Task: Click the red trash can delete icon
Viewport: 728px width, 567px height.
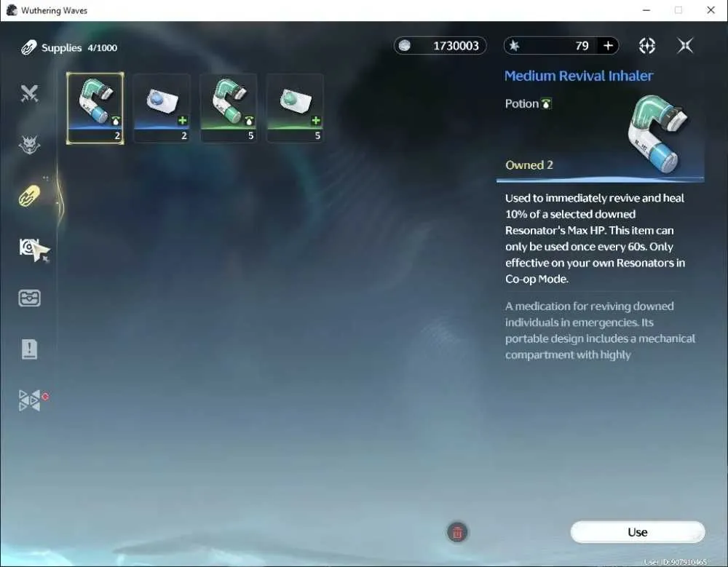Action: click(x=457, y=532)
